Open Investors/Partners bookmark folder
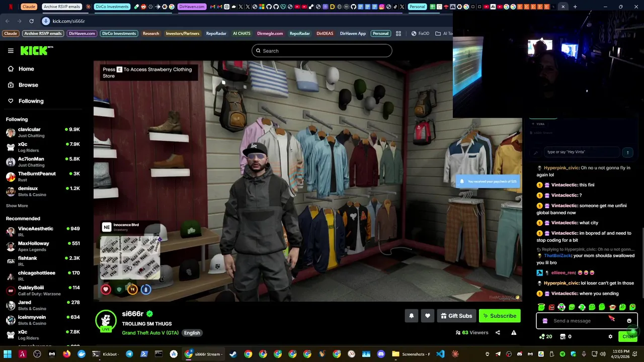This screenshot has height=362, width=644. coord(183,34)
